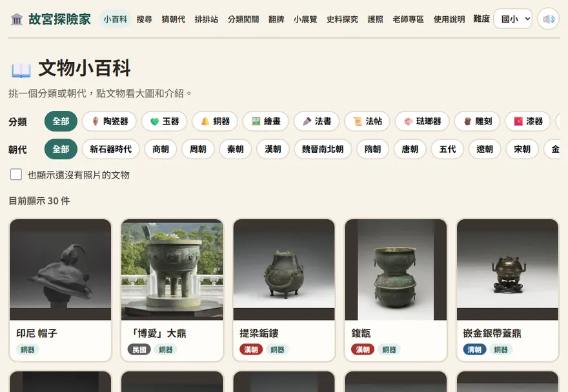Open the 「博愛」大鼎 artifact photo
568x392 pixels.
click(x=172, y=269)
